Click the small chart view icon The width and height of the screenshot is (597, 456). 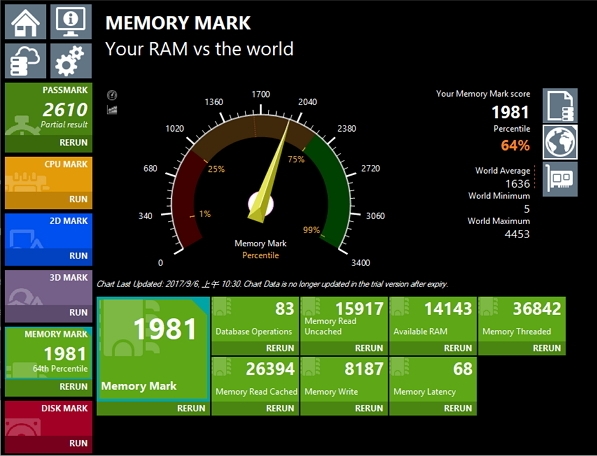(x=112, y=110)
